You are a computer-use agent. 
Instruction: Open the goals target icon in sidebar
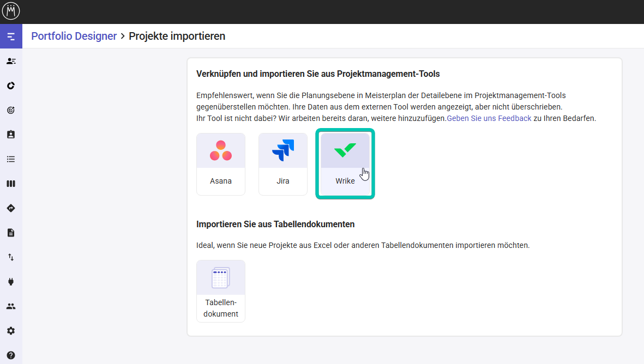11,110
